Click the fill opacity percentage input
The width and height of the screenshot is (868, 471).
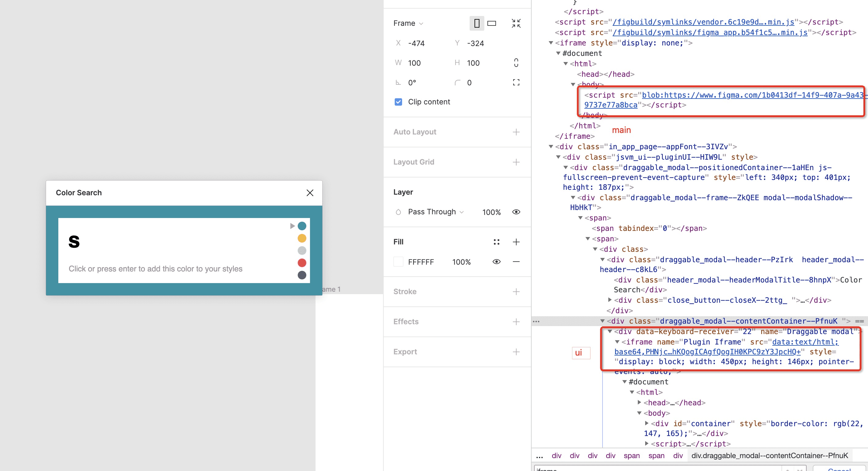point(463,262)
